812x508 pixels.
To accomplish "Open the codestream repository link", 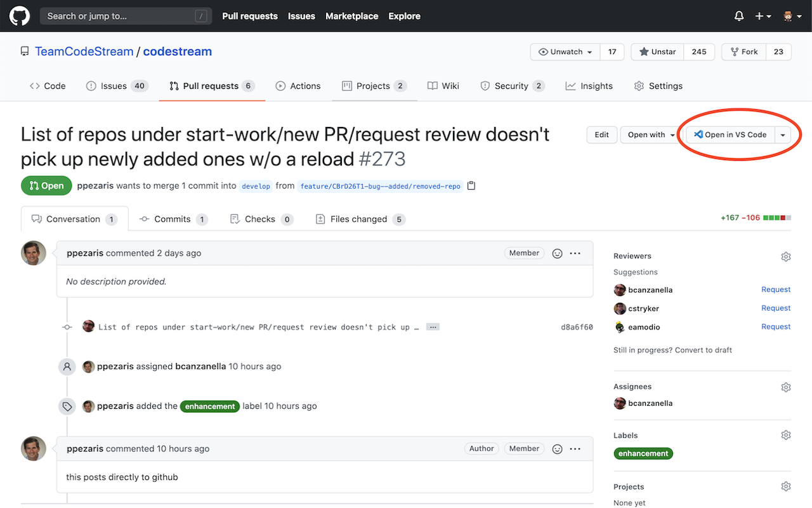I will click(x=178, y=51).
